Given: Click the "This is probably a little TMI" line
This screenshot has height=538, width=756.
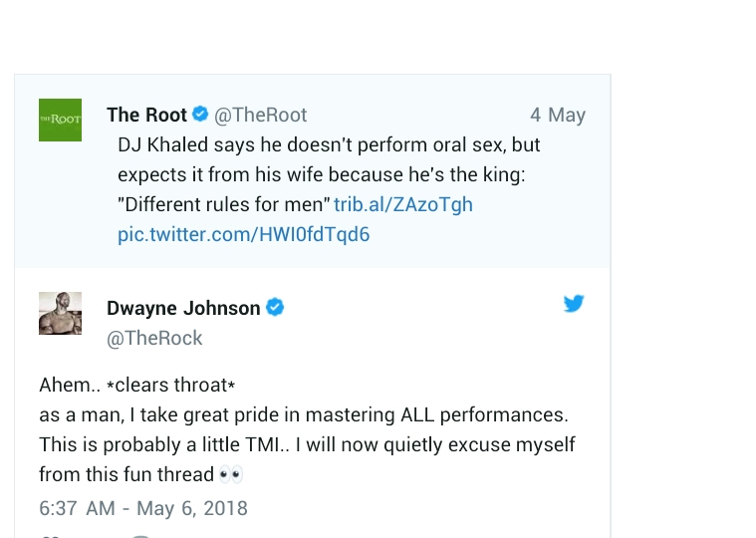Looking at the screenshot, I should (x=307, y=444).
